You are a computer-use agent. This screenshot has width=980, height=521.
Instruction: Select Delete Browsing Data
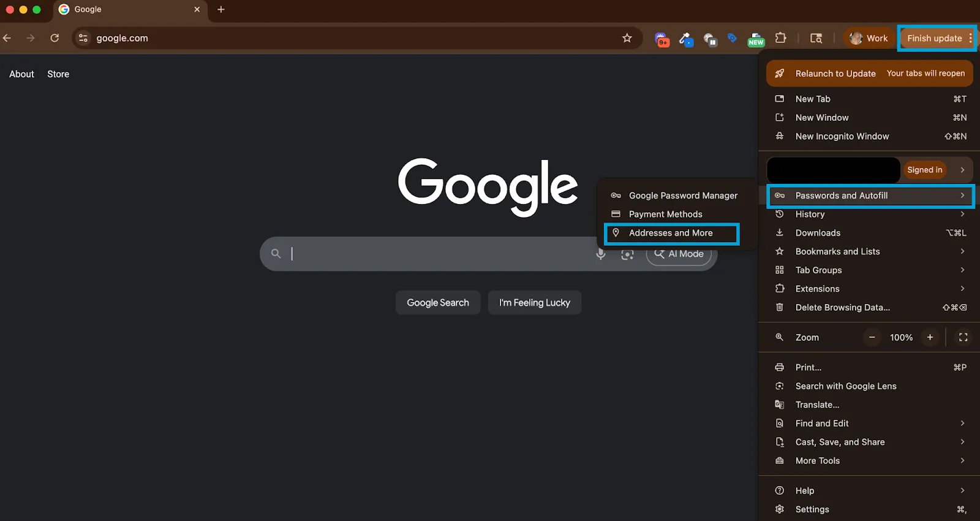[870, 308]
